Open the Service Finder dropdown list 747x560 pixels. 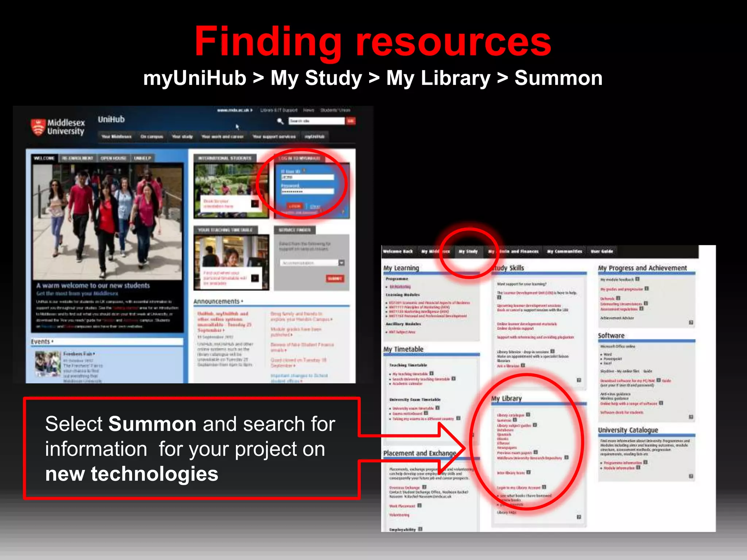point(312,263)
